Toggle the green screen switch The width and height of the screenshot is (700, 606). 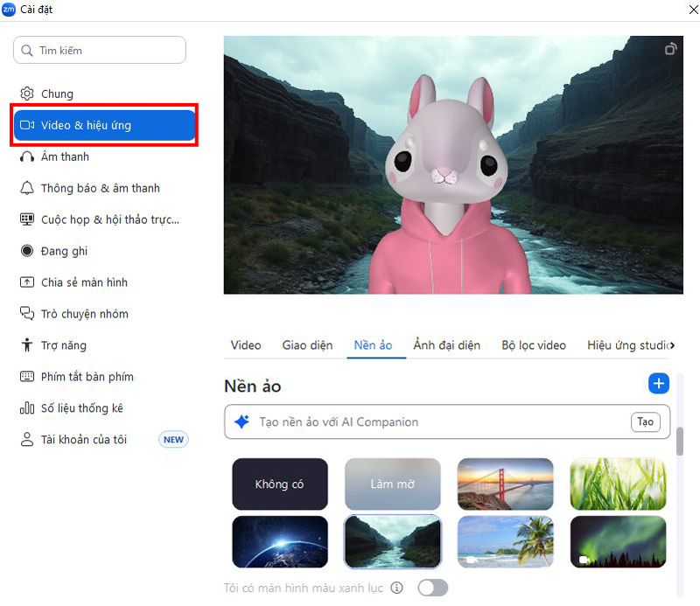(x=432, y=588)
